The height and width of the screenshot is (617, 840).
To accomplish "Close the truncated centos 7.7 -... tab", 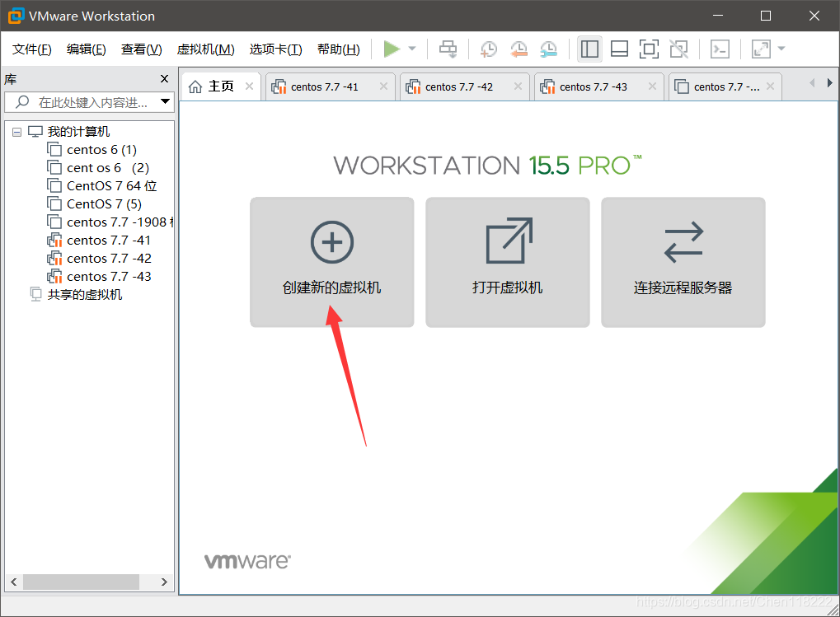I will [771, 86].
